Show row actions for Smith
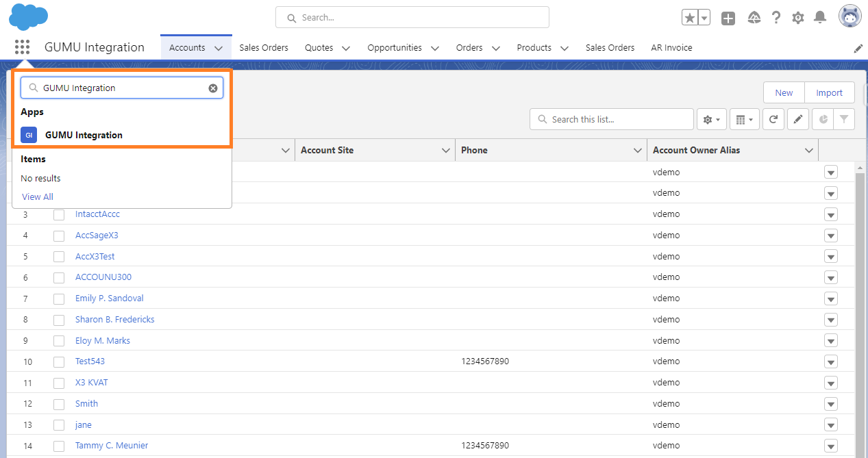Viewport: 868px width, 458px height. 831,404
